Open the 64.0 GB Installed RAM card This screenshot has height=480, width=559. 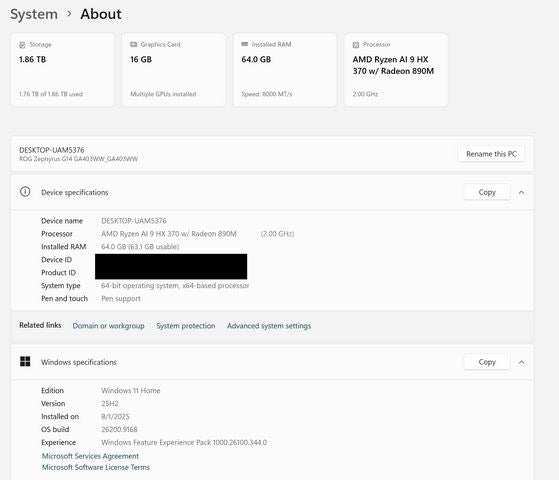tap(285, 70)
